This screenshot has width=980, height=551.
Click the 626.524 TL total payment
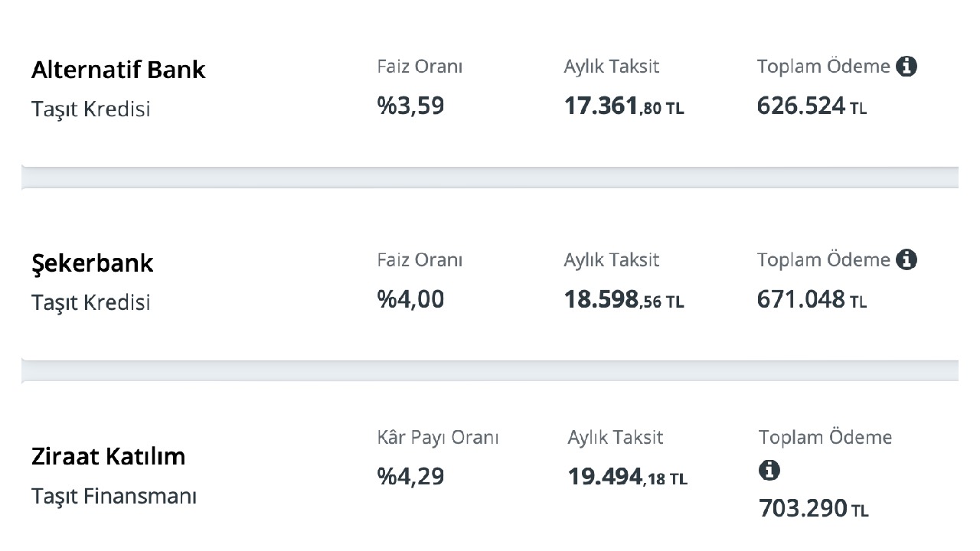click(812, 106)
